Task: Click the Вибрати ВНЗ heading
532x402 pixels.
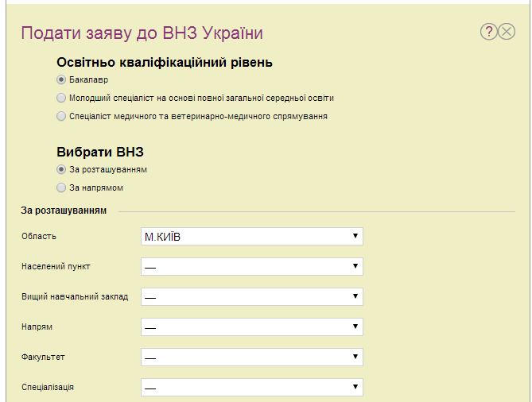Action: coord(100,152)
